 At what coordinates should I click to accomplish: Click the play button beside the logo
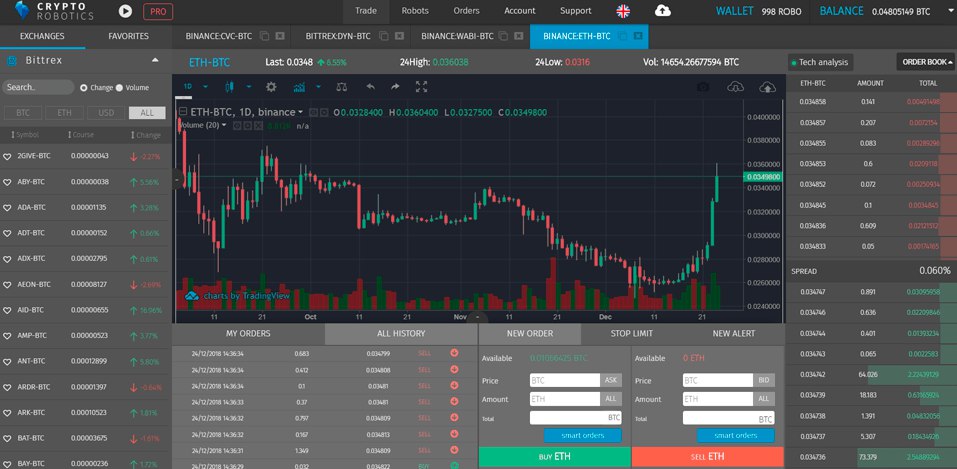tap(125, 11)
